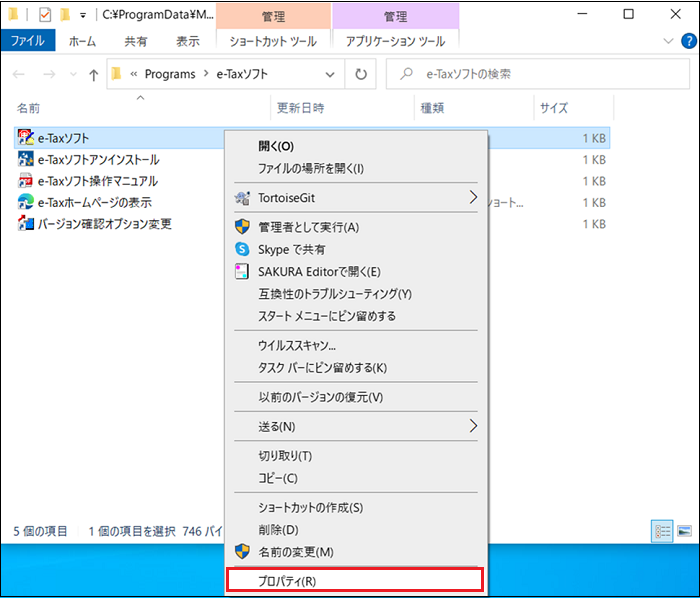Open the ショートカット ツール tab
Screen dimensions: 700x598
[x=273, y=41]
